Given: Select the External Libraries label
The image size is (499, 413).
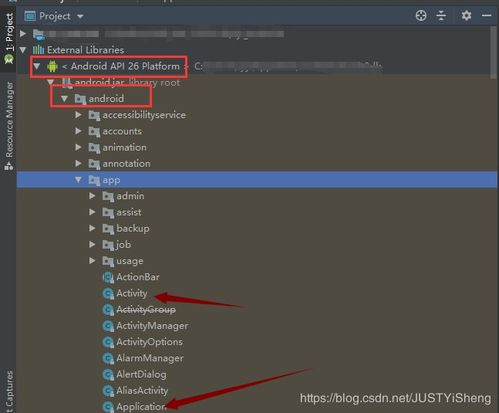Looking at the screenshot, I should 85,50.
